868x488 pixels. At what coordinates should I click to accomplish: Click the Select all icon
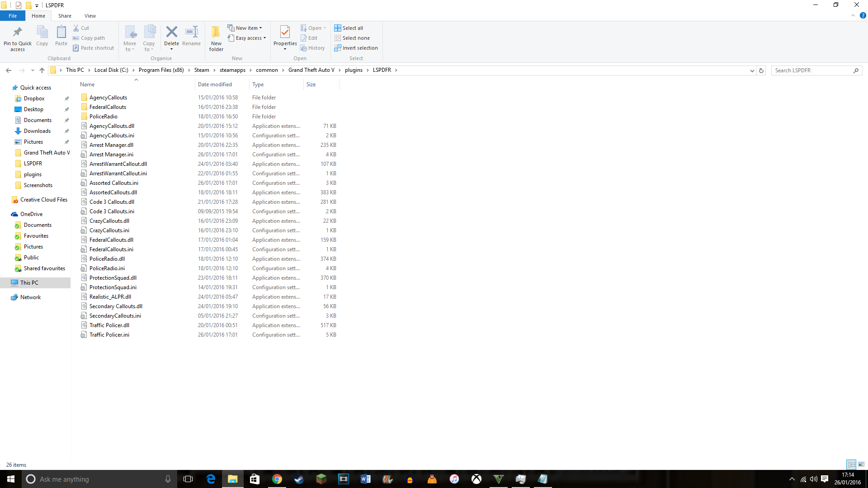pyautogui.click(x=338, y=28)
